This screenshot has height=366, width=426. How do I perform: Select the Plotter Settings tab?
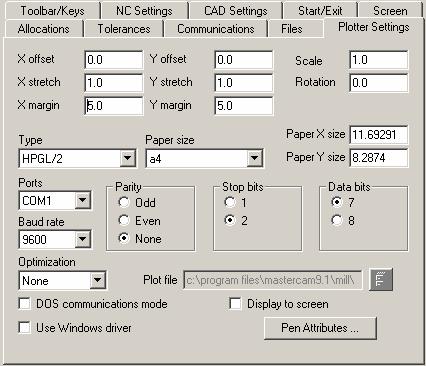pos(374,27)
